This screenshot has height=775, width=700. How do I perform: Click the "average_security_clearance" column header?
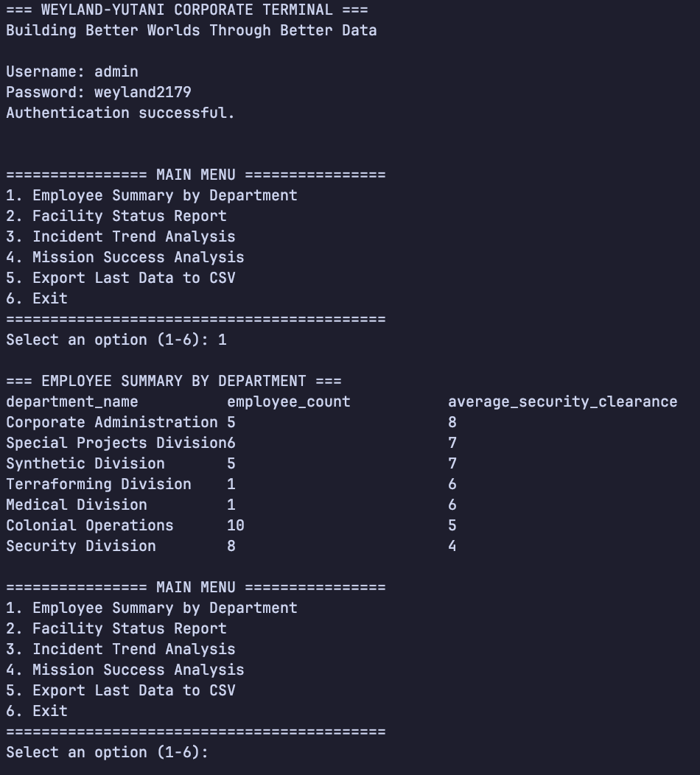562,401
